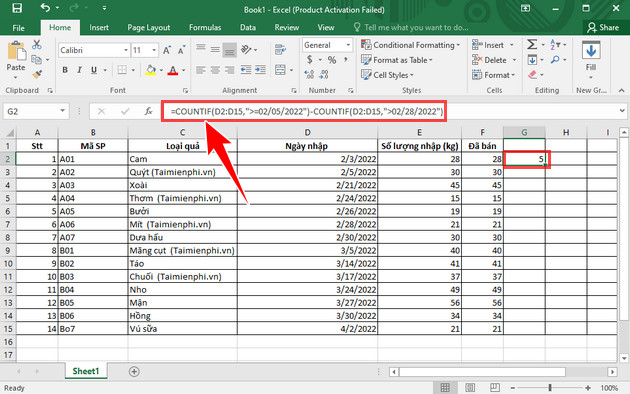Open the General number format dropdown
Screen dimensions: 630x394
pyautogui.click(x=348, y=45)
